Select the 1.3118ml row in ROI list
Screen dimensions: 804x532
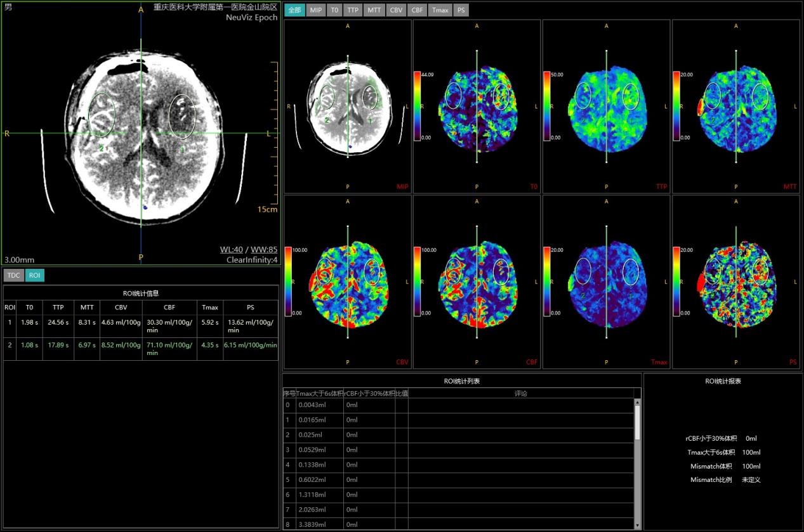coord(458,494)
